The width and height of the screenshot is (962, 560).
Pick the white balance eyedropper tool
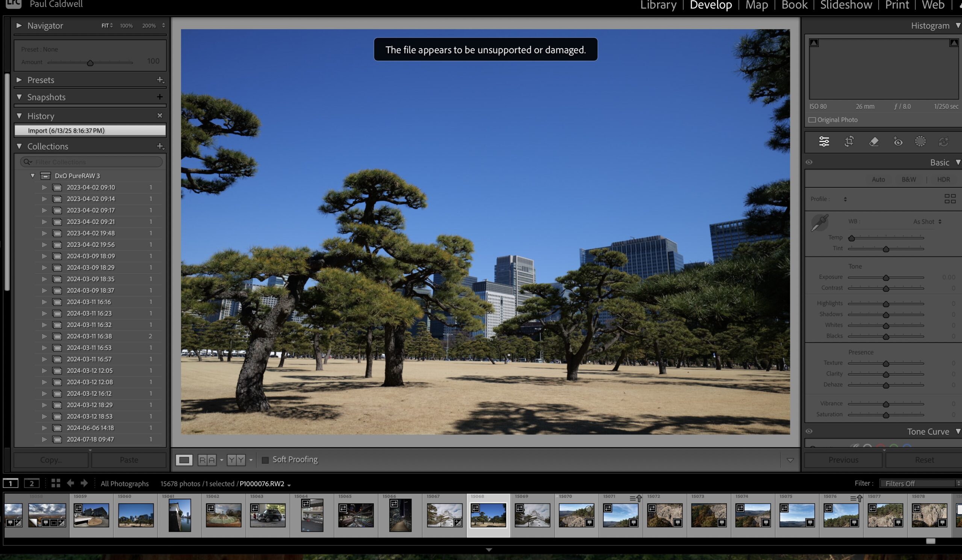(x=819, y=222)
